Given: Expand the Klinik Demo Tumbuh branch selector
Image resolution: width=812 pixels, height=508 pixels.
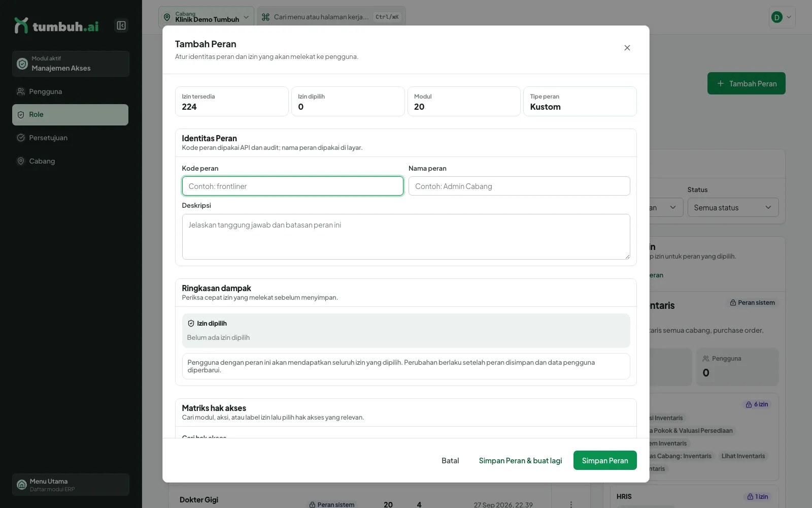Looking at the screenshot, I should pos(206,17).
